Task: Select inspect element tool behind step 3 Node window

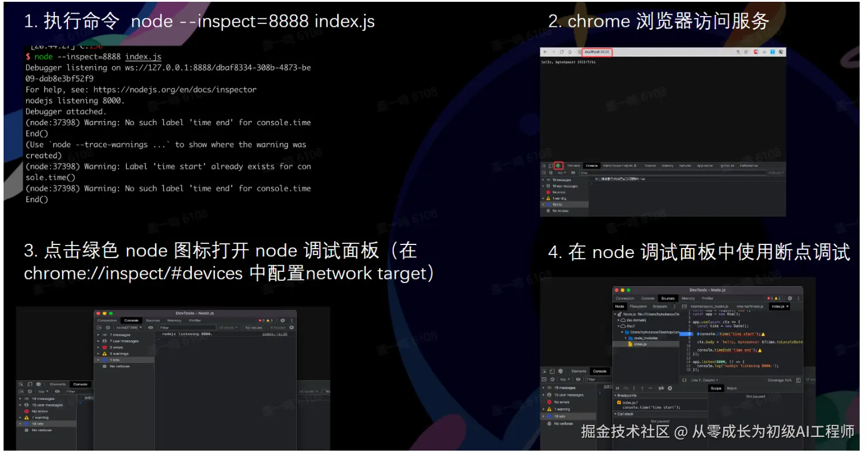Action: [22, 384]
